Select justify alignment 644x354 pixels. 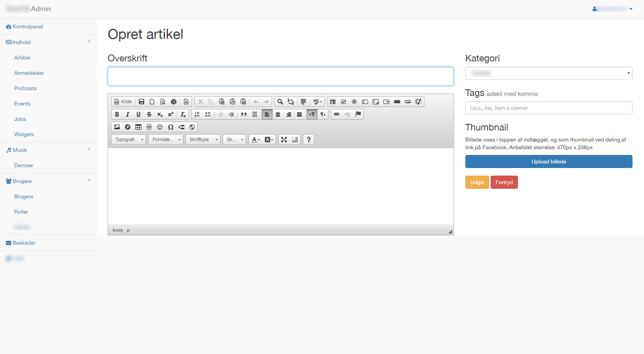click(x=299, y=114)
